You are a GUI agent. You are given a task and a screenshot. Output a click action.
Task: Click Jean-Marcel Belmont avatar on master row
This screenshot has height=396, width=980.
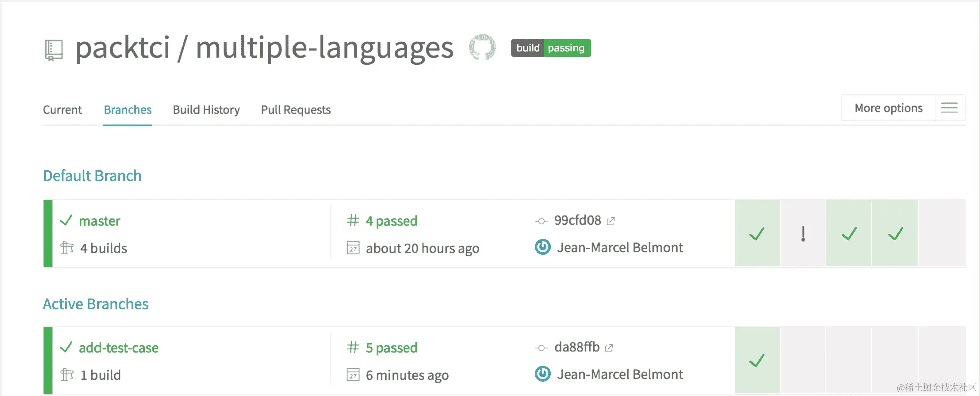(543, 247)
